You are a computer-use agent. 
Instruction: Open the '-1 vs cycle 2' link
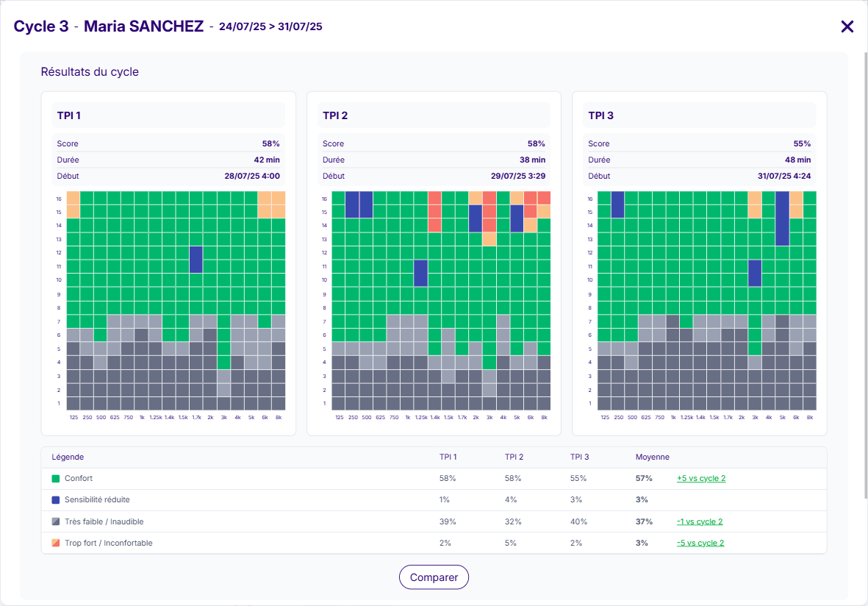pyautogui.click(x=699, y=522)
